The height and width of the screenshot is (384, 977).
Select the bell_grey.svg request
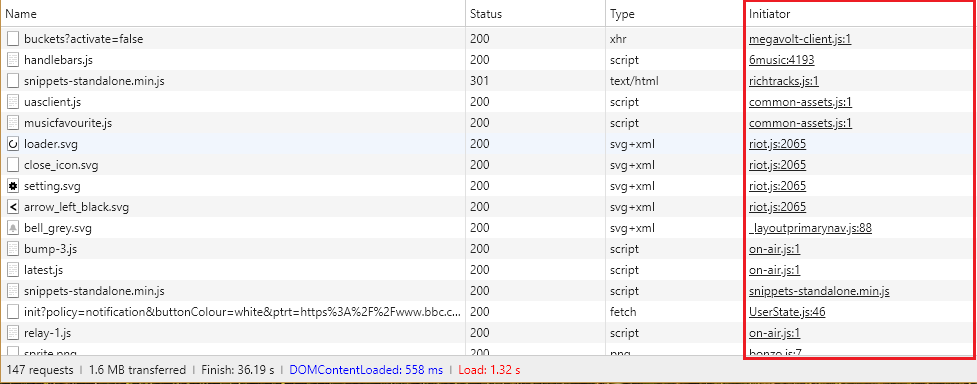[x=488, y=228]
